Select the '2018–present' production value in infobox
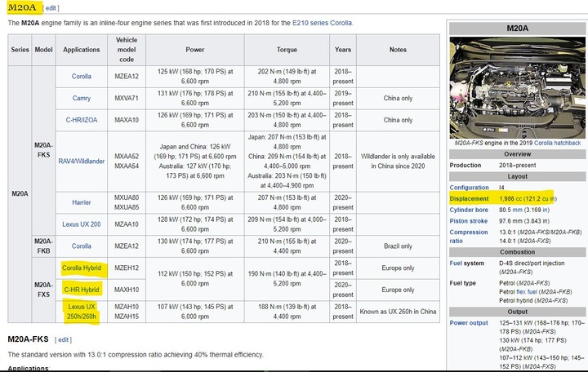The image size is (588, 372). click(x=517, y=166)
